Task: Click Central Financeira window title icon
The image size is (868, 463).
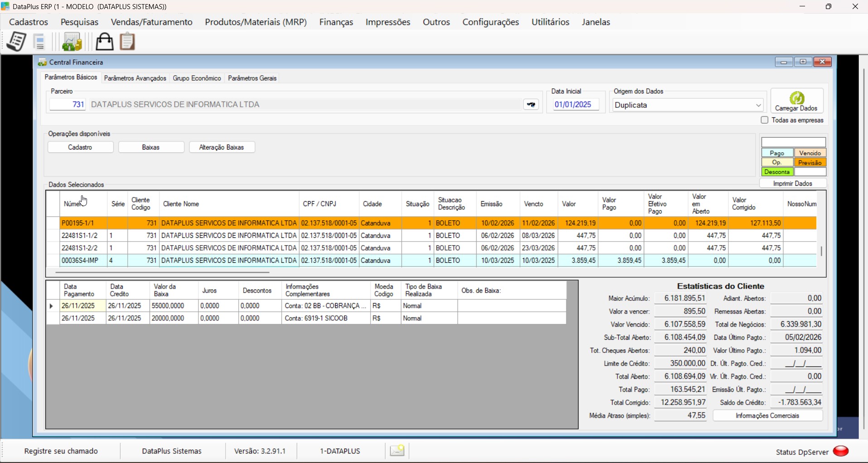Action: pyautogui.click(x=43, y=62)
